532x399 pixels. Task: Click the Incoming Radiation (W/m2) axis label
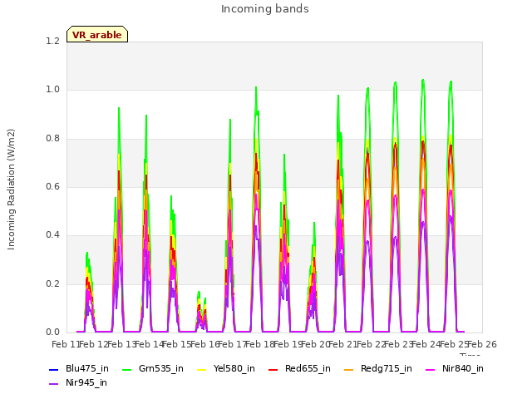(x=11, y=190)
